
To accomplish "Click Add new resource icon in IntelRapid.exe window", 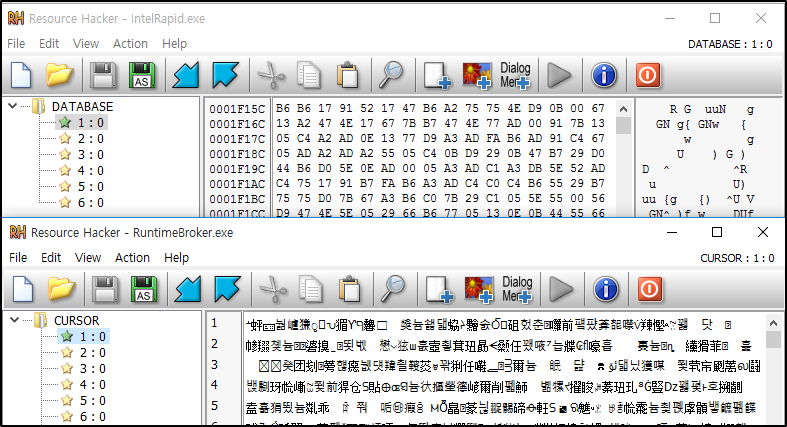I will (437, 75).
